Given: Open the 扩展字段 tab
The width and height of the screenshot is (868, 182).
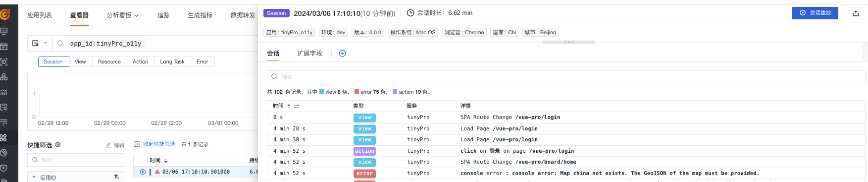Looking at the screenshot, I should point(310,54).
